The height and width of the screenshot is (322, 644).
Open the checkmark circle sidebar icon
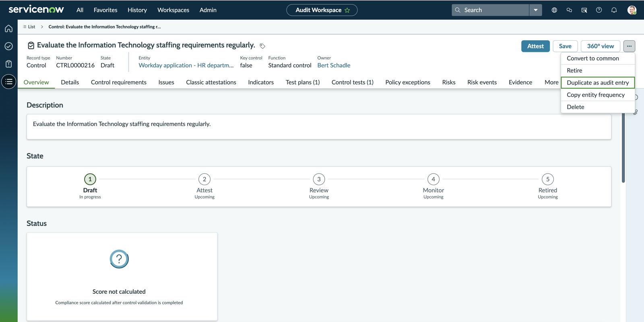[8, 46]
